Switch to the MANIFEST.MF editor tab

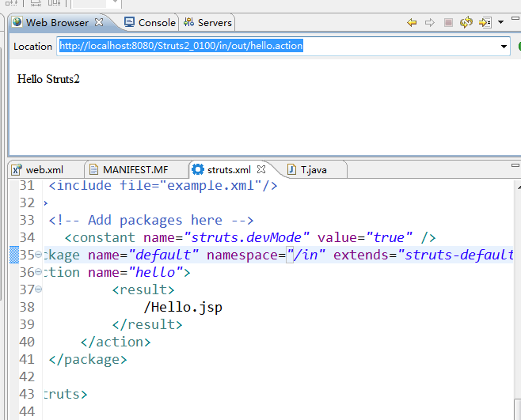pyautogui.click(x=135, y=170)
